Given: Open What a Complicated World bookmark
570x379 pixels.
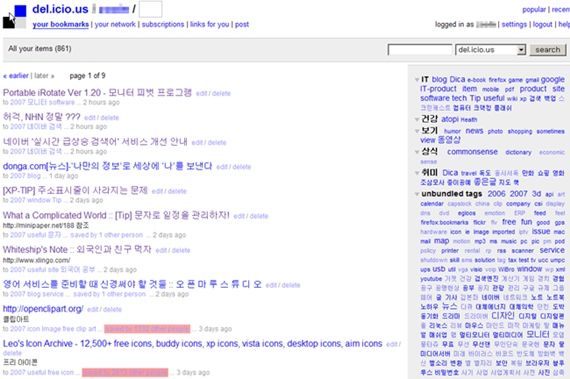Looking at the screenshot, I should [x=116, y=215].
